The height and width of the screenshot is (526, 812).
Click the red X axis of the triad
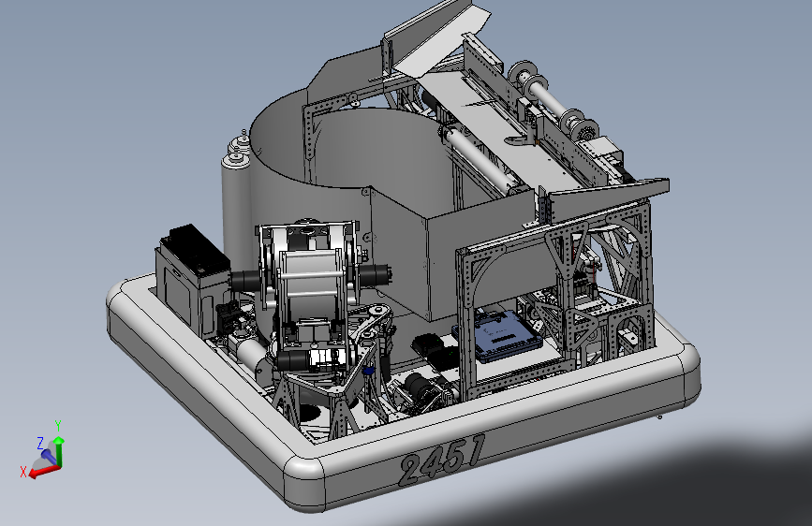(x=42, y=471)
